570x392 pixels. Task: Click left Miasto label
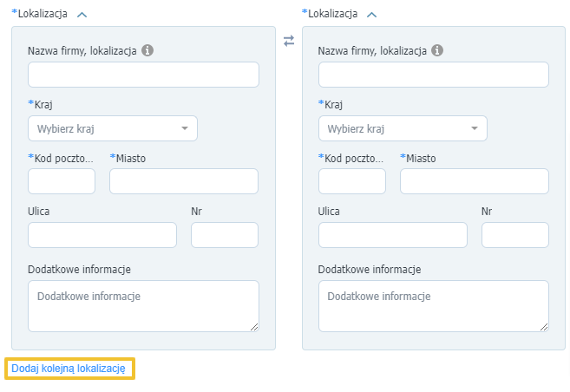click(x=131, y=159)
